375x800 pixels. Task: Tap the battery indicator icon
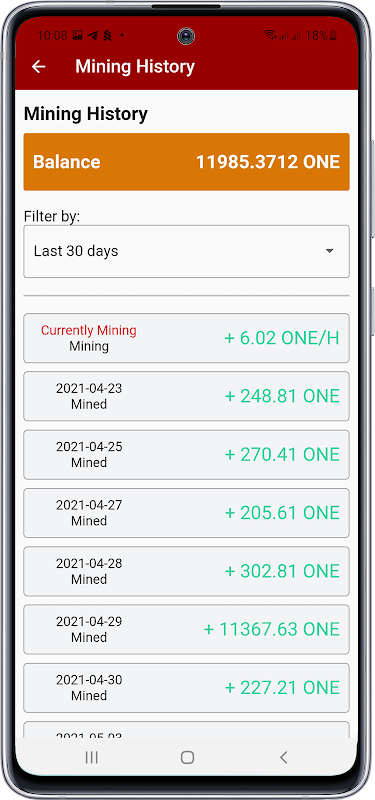pos(333,36)
